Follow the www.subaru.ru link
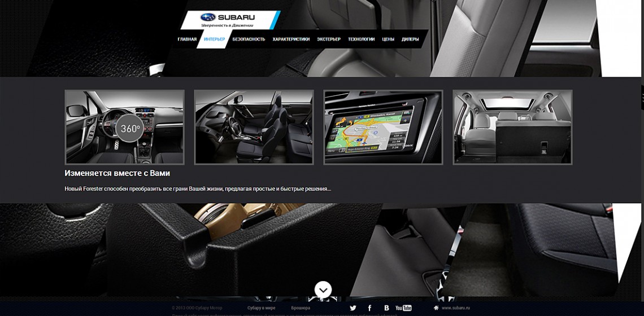The width and height of the screenshot is (644, 316). click(456, 308)
